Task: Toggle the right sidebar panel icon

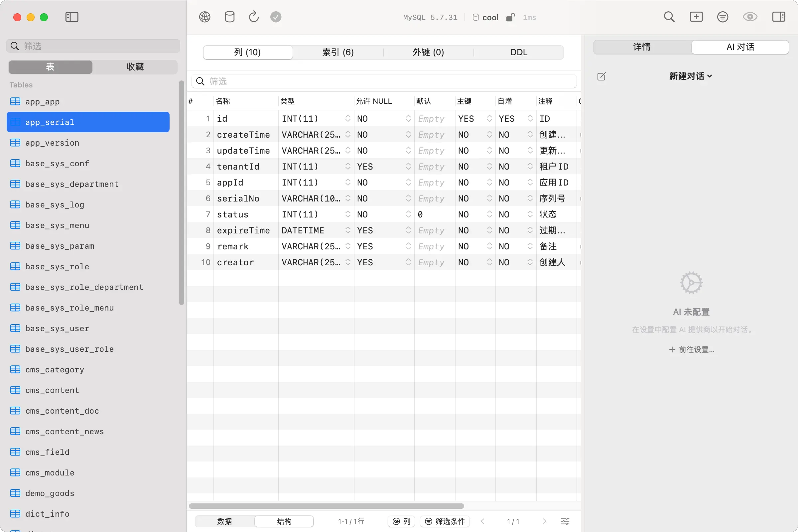Action: pos(779,17)
